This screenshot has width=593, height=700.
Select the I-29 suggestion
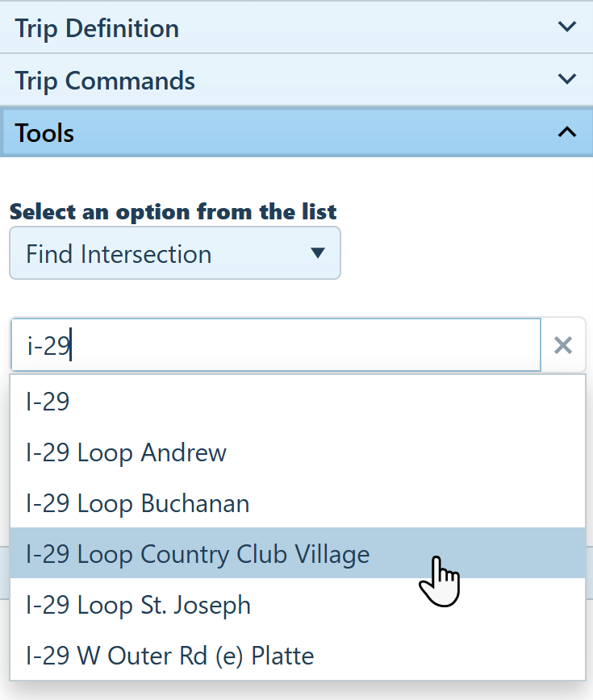click(x=48, y=402)
